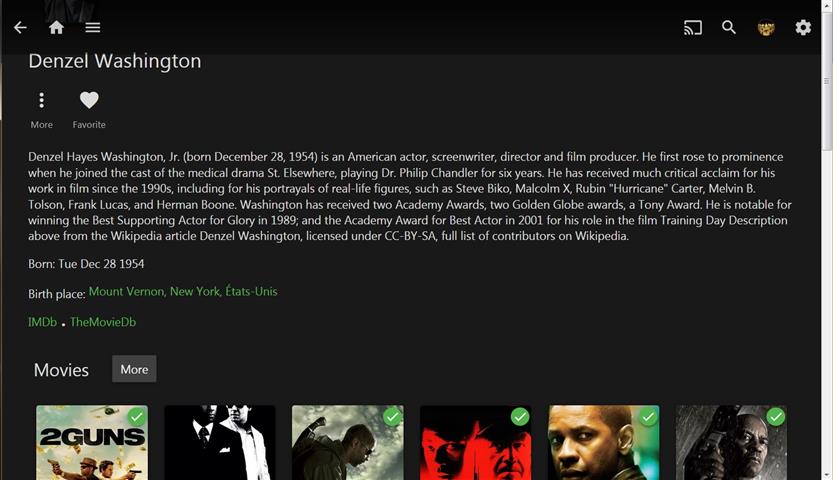Viewport: 833px width, 480px height.
Task: Select the Movies section heading
Action: coord(61,370)
